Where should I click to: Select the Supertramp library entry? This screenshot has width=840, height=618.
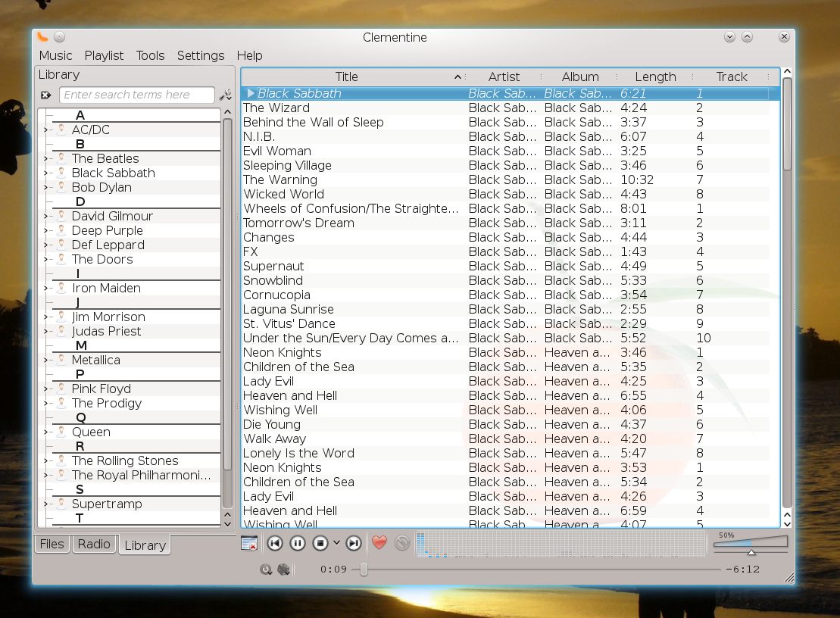[107, 504]
